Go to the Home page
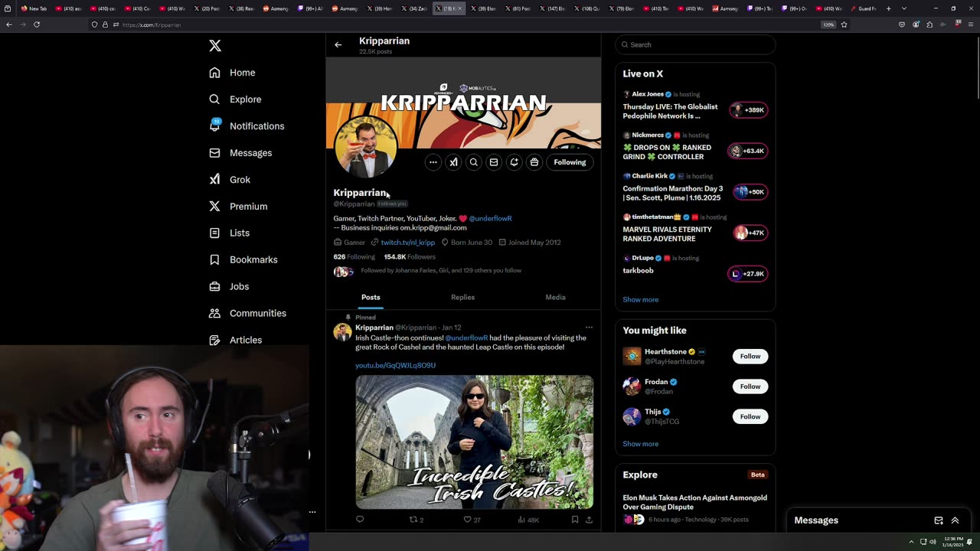Screen dimensions: 980x551 [232, 73]
